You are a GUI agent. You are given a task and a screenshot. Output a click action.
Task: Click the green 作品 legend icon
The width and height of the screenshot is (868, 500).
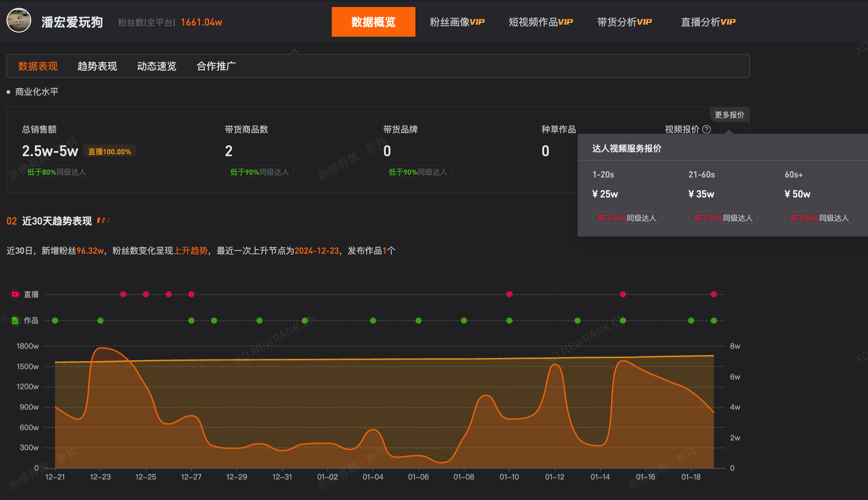[15, 321]
